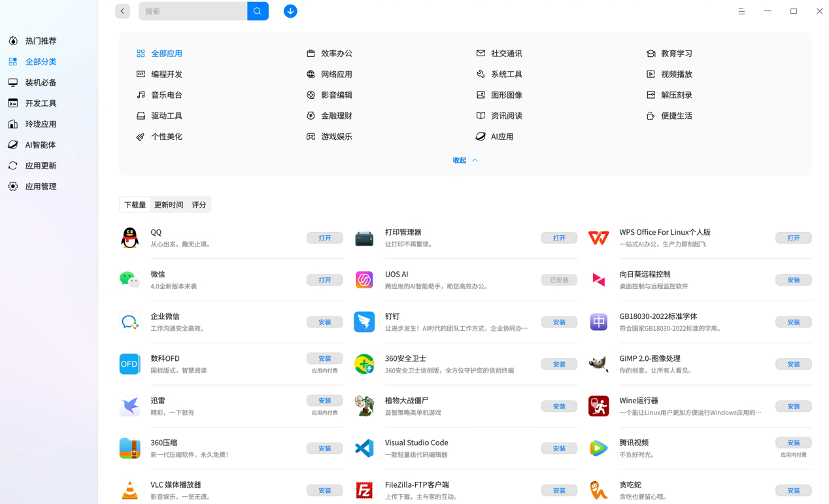Install 360安全卫士 via 安装 button

(x=559, y=364)
